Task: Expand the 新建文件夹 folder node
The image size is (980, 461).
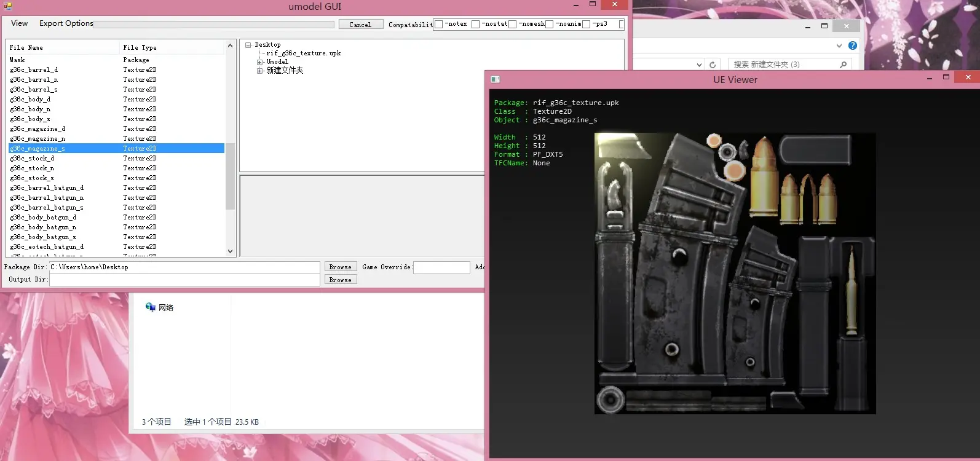Action: [260, 71]
